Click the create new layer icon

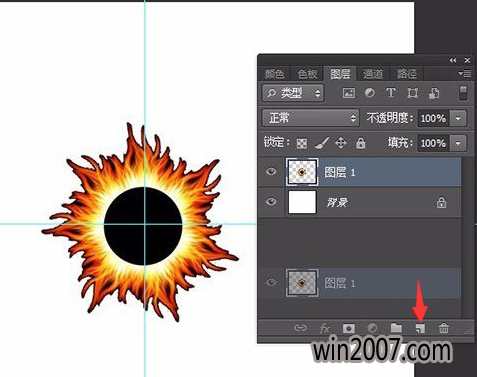tap(420, 328)
